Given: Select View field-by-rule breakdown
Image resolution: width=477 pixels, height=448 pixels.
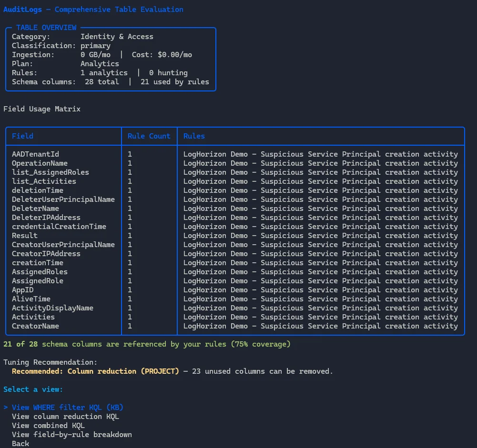Looking at the screenshot, I should click(71, 435).
